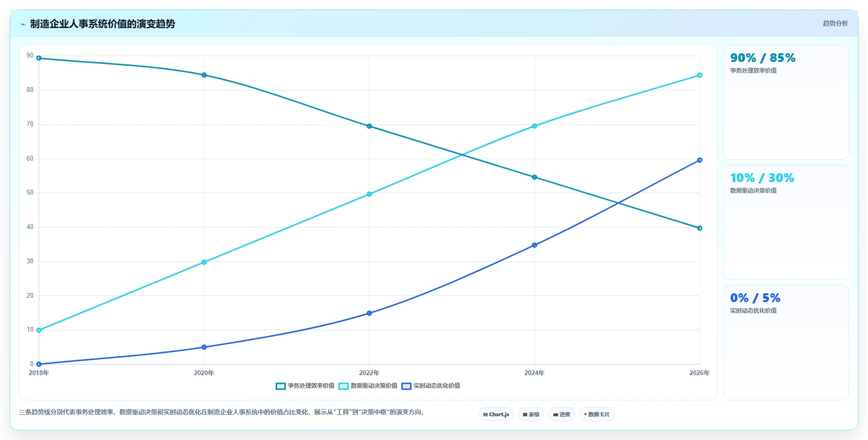Screen dimensions: 868x440
Task: Click the 80 y-axis tick label
Action: click(30, 90)
